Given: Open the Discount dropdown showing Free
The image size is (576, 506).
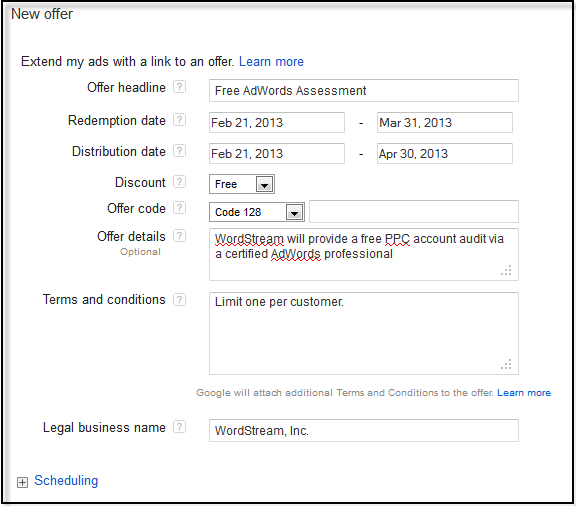Looking at the screenshot, I should (242, 184).
